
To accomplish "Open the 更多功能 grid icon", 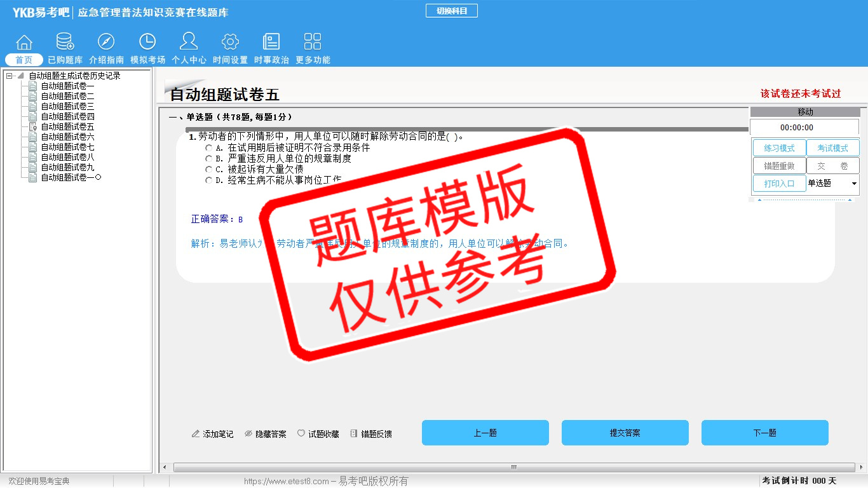I will [313, 42].
